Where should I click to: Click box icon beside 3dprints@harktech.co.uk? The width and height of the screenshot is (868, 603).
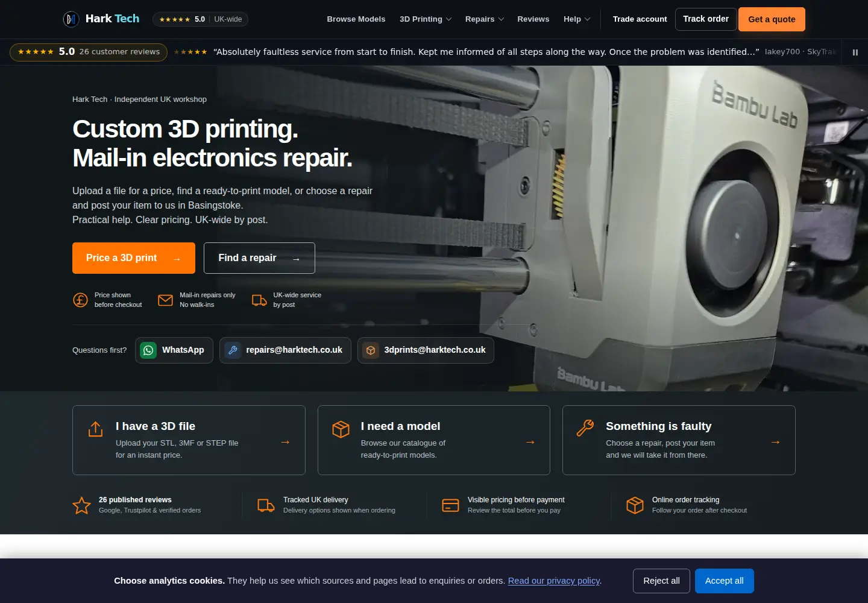click(371, 350)
